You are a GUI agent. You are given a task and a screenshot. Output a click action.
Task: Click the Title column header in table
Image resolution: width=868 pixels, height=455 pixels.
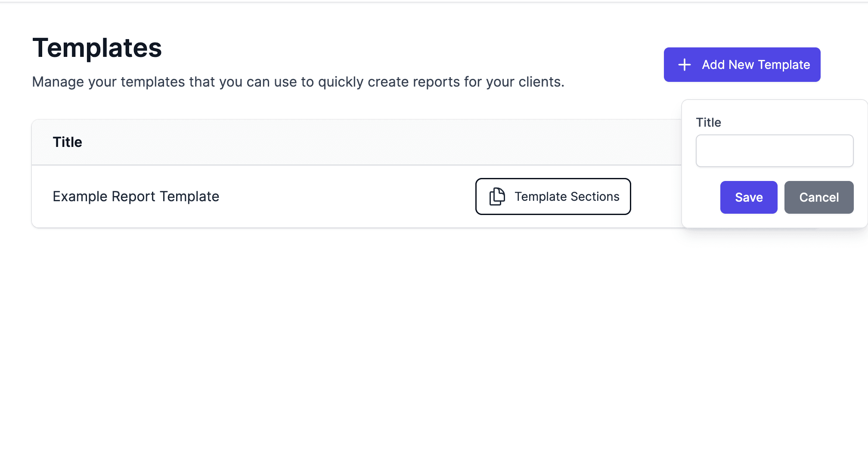(x=67, y=142)
